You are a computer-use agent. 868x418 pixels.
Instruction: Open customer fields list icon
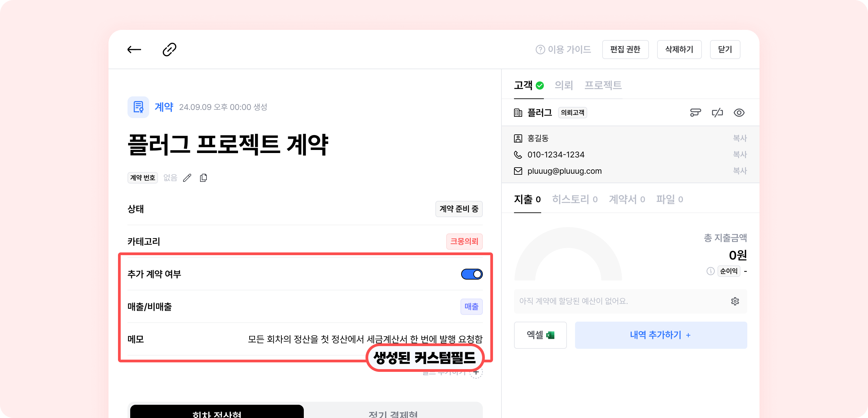(x=695, y=113)
